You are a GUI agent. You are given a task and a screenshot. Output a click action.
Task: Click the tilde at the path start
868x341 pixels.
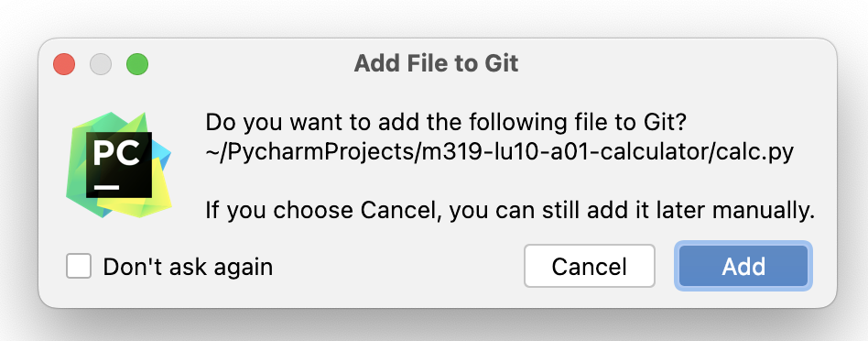210,152
